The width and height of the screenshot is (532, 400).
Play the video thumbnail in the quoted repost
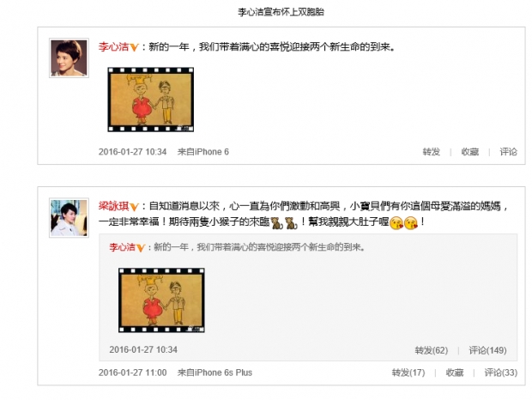pyautogui.click(x=161, y=300)
